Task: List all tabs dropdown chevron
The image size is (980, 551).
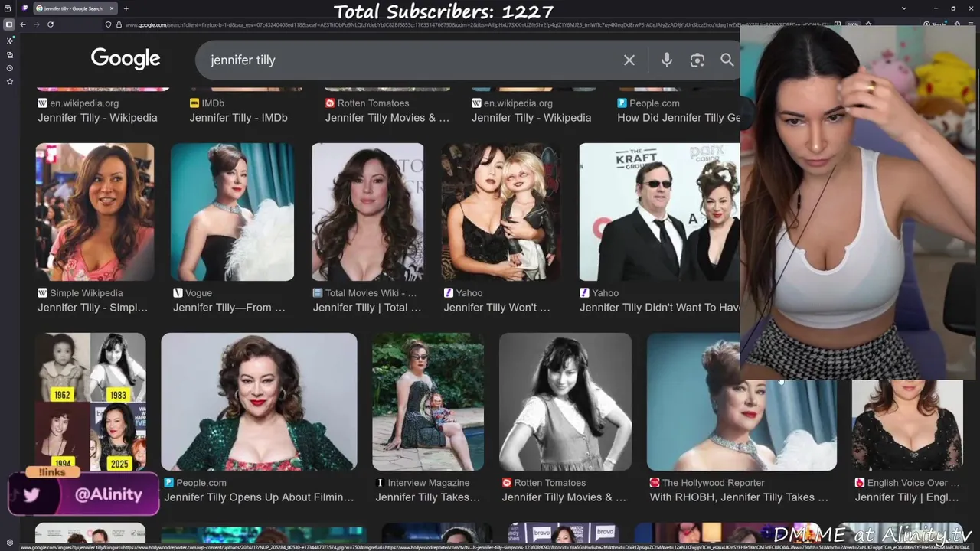Action: 904,8
